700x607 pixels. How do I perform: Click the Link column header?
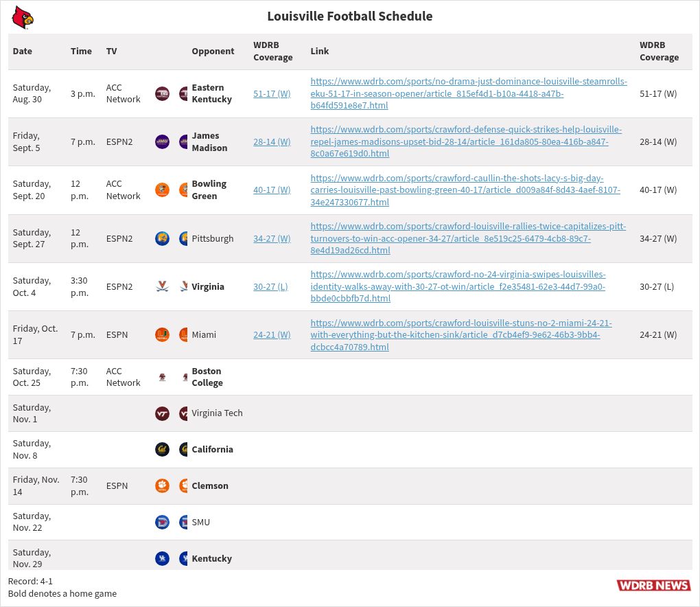coord(319,51)
